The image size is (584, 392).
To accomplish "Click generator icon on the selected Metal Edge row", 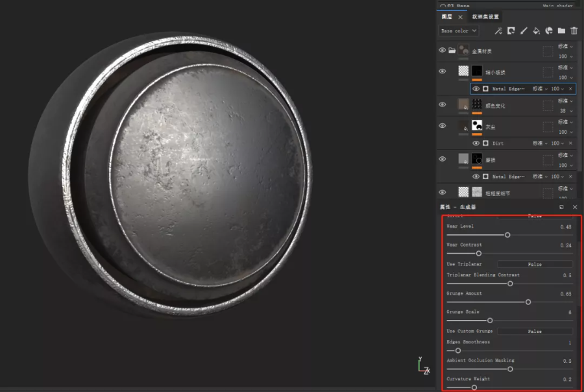I will point(485,89).
